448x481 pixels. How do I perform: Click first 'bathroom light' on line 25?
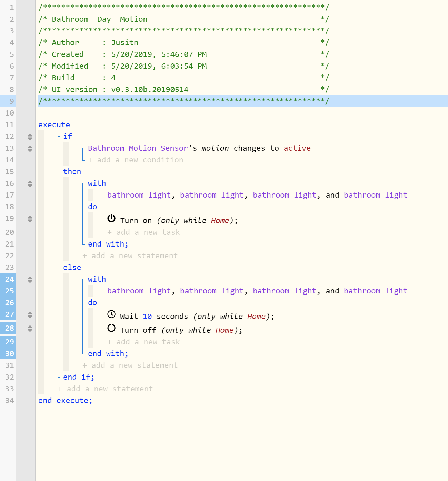coord(139,291)
